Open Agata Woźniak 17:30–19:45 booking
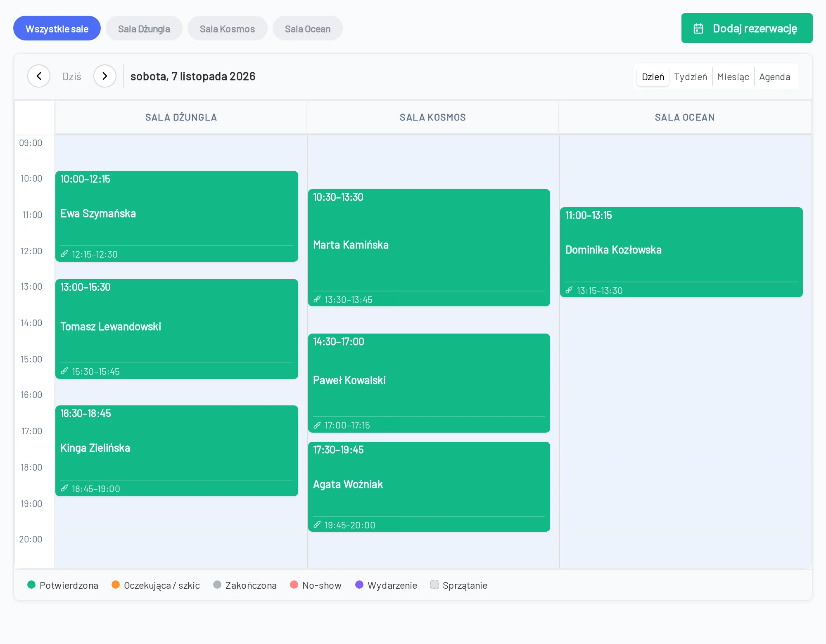Image resolution: width=826 pixels, height=644 pixels. pos(429,487)
